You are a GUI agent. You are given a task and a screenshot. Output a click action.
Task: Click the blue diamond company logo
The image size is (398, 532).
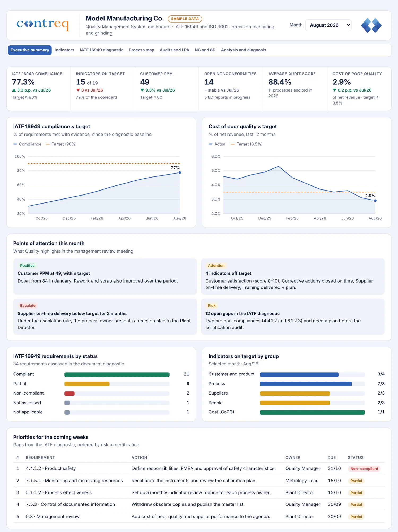pos(371,25)
